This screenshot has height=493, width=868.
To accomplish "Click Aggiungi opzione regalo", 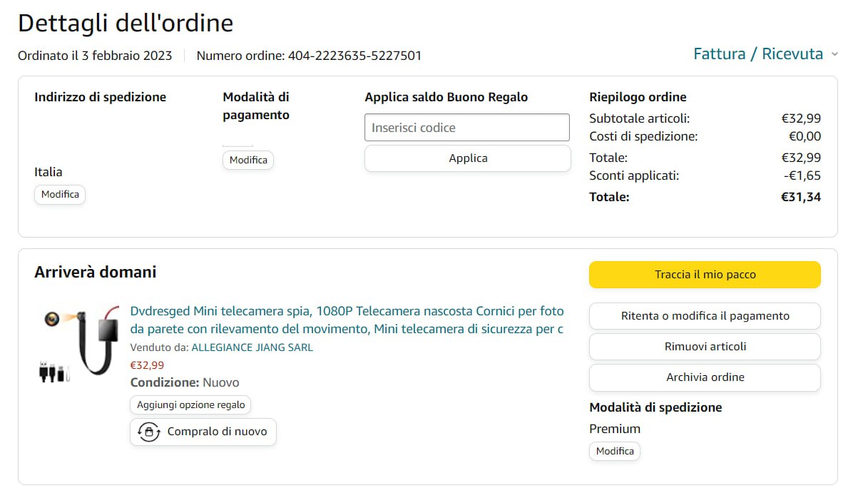I will pyautogui.click(x=190, y=405).
